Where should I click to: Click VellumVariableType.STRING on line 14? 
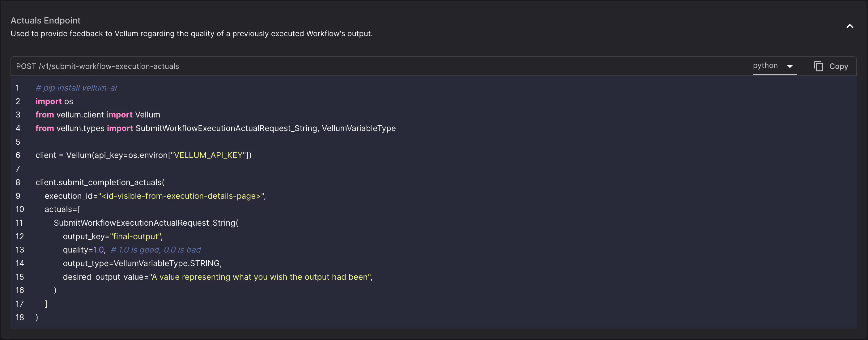(x=167, y=263)
